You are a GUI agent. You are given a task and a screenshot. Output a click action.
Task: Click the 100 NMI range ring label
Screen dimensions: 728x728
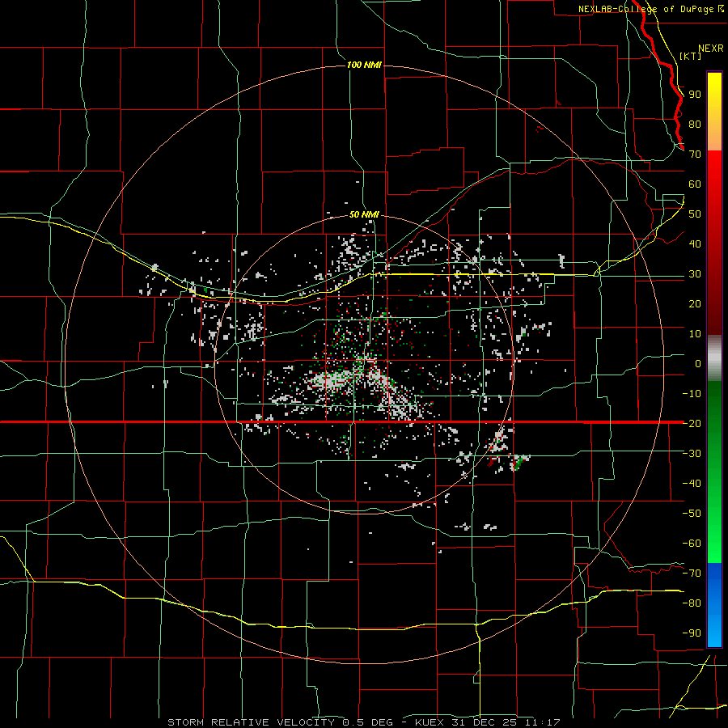pos(364,65)
